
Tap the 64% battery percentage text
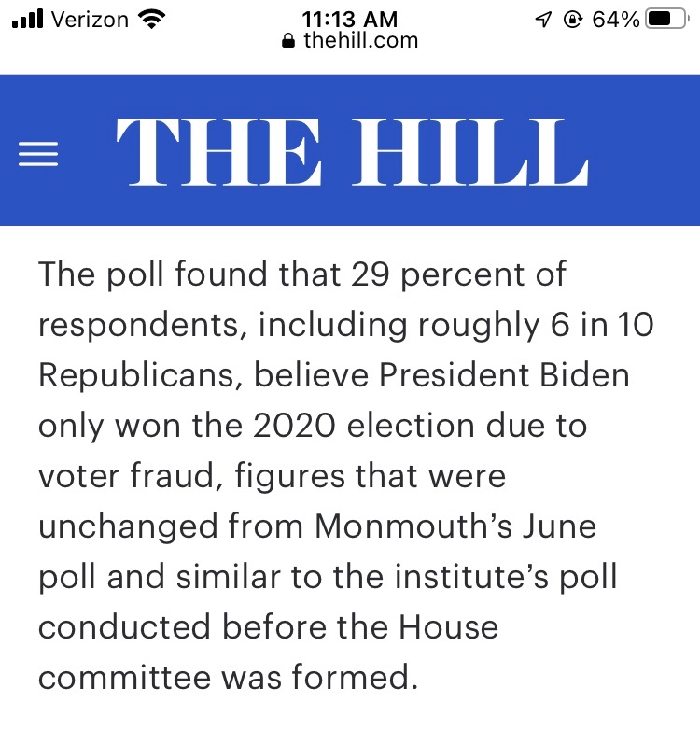pos(614,19)
